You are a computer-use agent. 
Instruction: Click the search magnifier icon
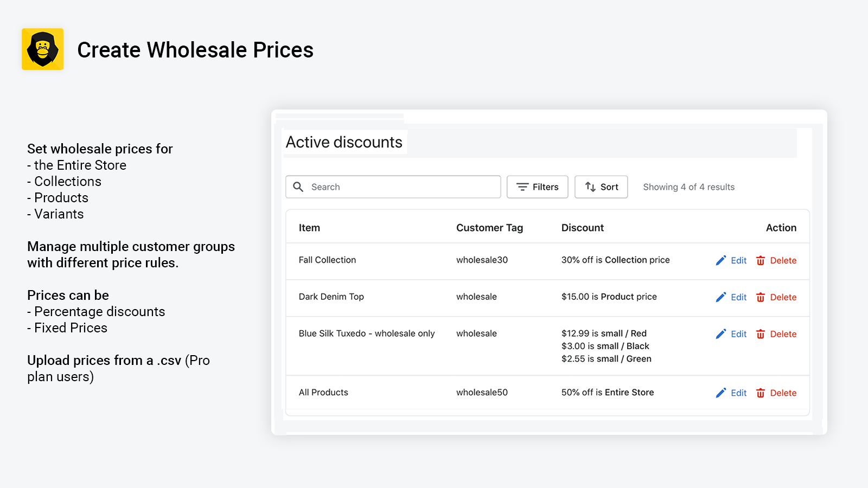click(298, 187)
